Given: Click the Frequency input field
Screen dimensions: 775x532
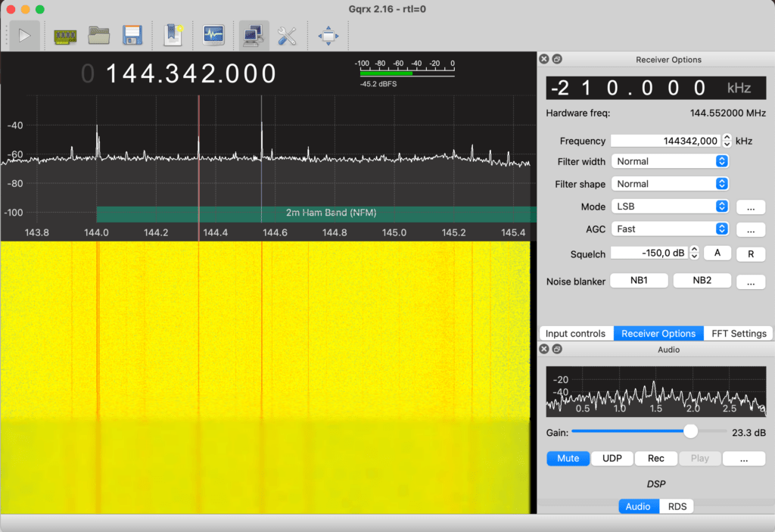Looking at the screenshot, I should 666,141.
